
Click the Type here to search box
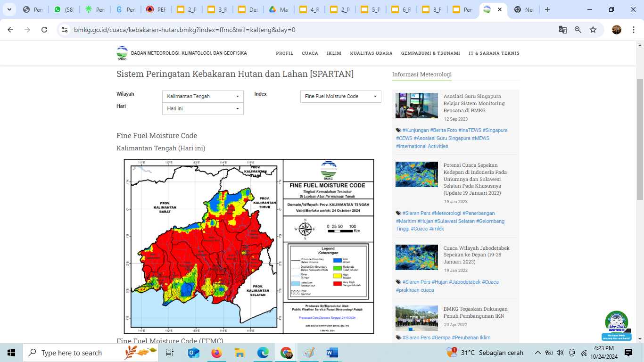(x=91, y=353)
